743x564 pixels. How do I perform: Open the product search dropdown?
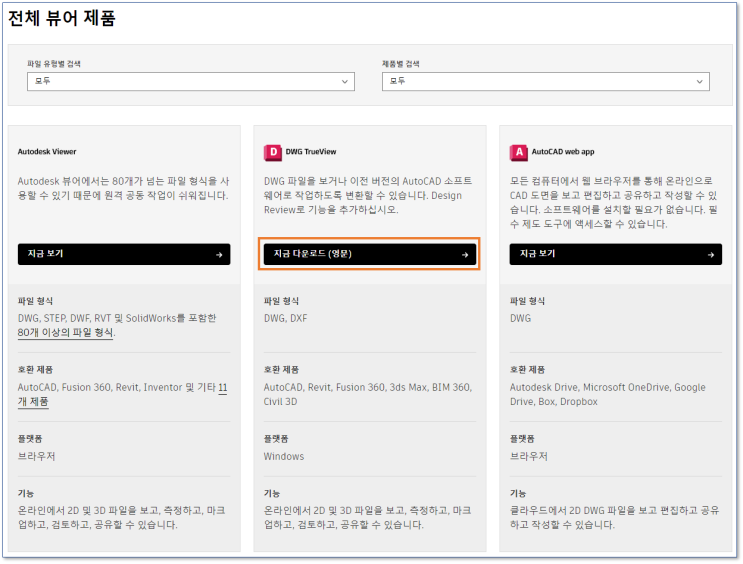click(x=545, y=82)
